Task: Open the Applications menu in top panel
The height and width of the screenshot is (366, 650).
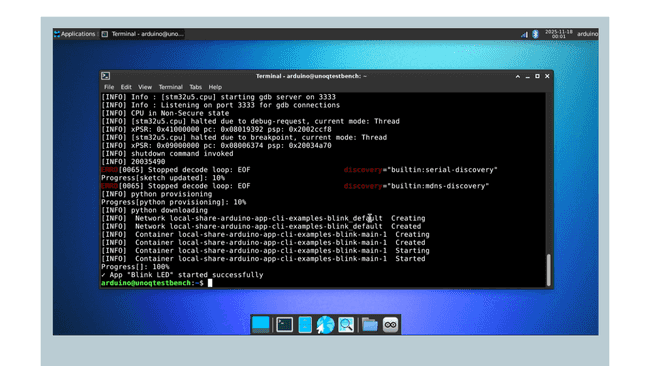Action: 75,34
